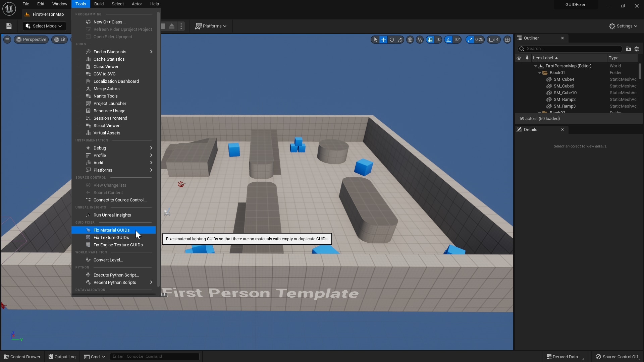Select Fix Texture GUIDs from the Tools menu
644x362 pixels.
point(111,237)
